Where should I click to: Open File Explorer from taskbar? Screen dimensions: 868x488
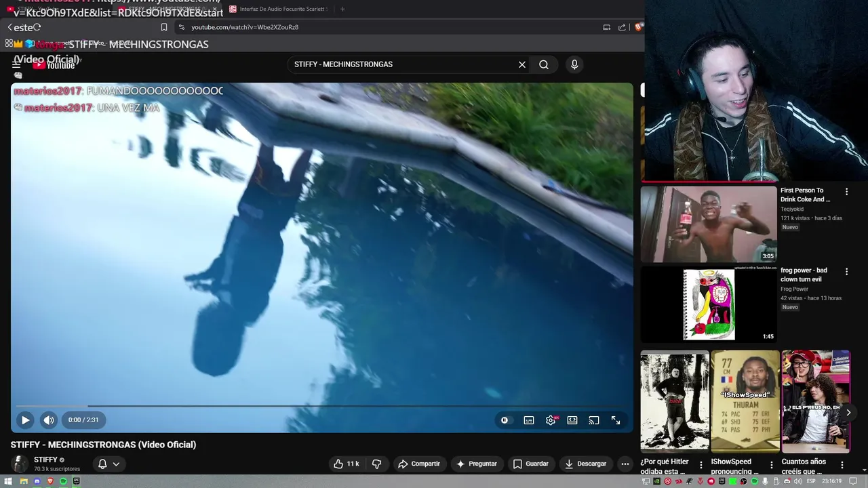[x=24, y=481]
